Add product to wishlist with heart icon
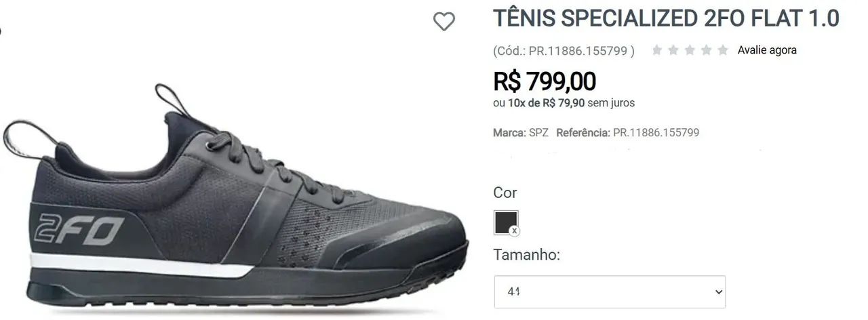 tap(444, 22)
